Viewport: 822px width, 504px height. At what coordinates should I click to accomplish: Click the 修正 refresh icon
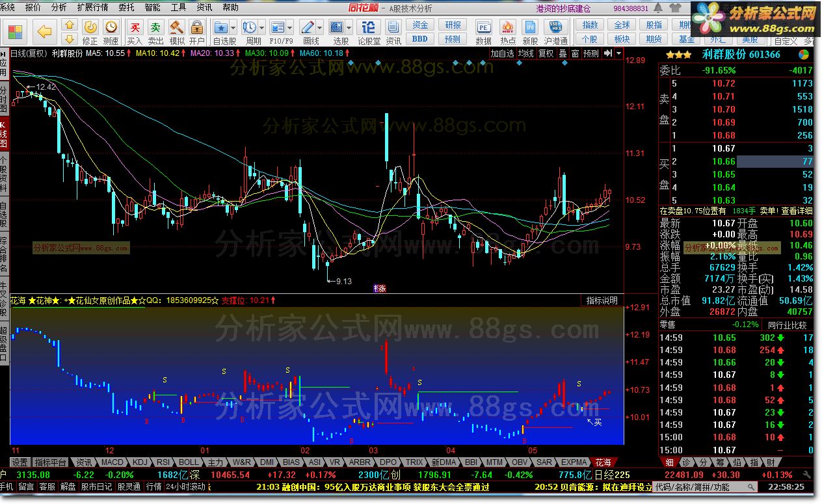(x=90, y=27)
